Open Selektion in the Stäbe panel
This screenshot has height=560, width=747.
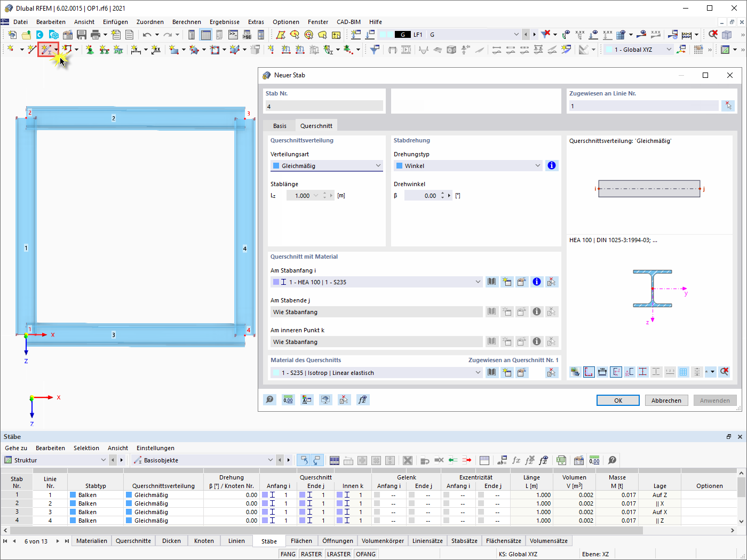[86, 448]
